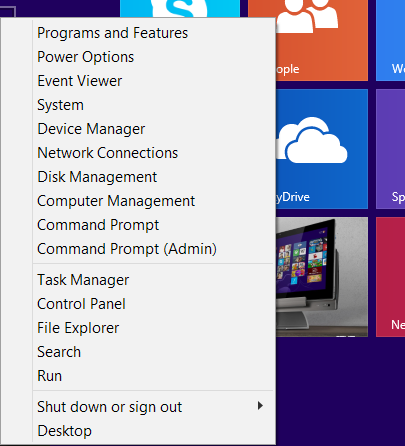The image size is (405, 446).
Task: Open Device Manager
Action: pyautogui.click(x=91, y=129)
